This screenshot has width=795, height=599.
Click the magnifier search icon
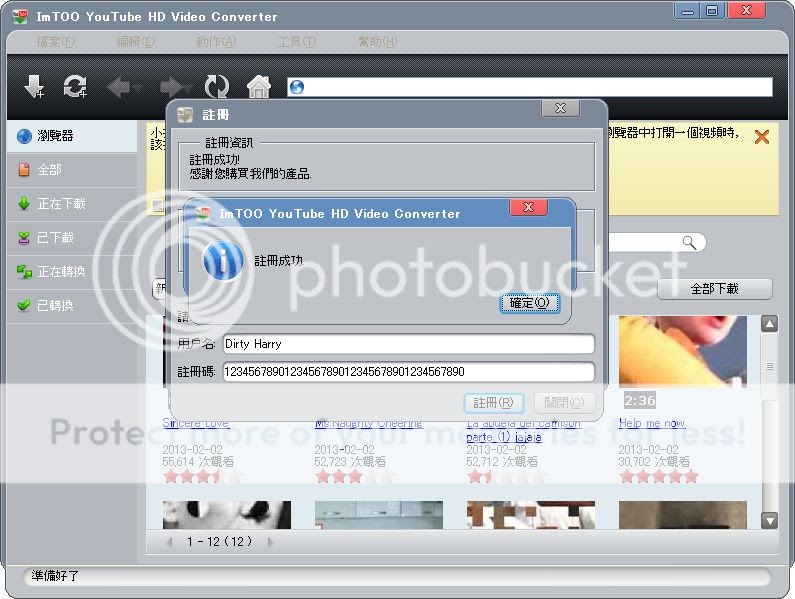pos(689,243)
